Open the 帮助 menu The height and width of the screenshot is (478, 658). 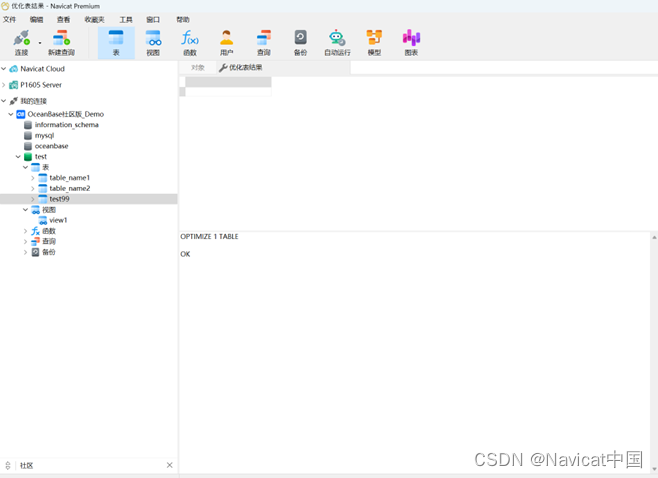pos(183,19)
